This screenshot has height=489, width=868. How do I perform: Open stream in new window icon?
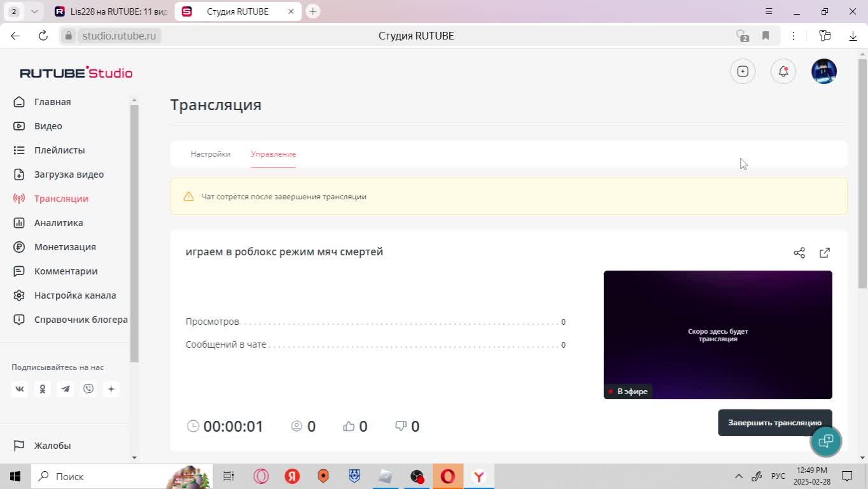825,253
